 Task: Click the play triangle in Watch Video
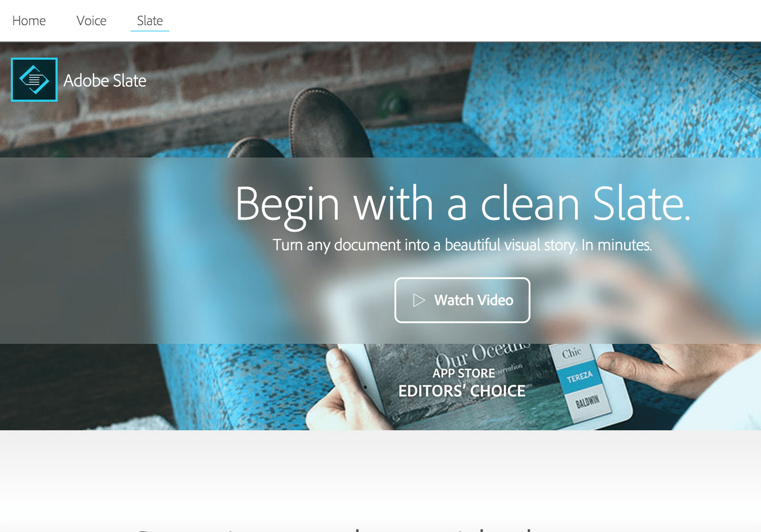coord(419,300)
